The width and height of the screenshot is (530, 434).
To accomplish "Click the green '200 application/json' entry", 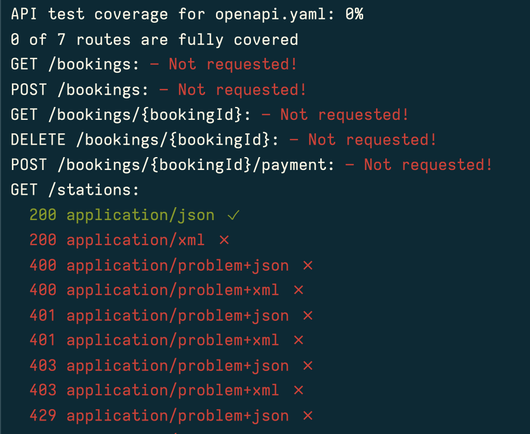I will pos(122,215).
